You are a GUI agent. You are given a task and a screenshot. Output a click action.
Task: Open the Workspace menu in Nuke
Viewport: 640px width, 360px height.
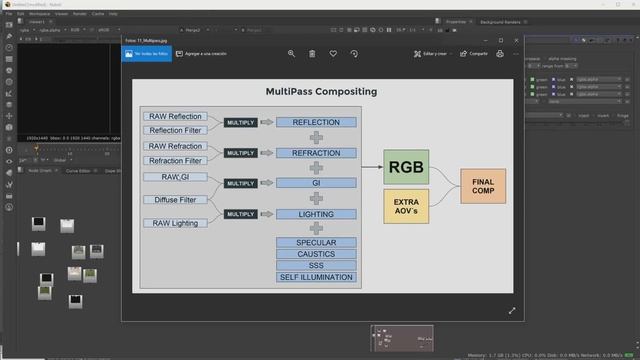[x=39, y=13]
